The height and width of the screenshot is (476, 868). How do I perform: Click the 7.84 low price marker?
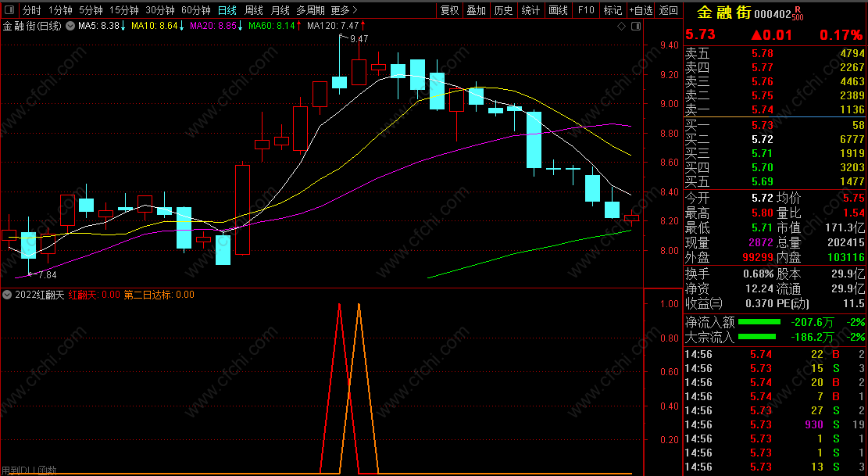pyautogui.click(x=47, y=274)
